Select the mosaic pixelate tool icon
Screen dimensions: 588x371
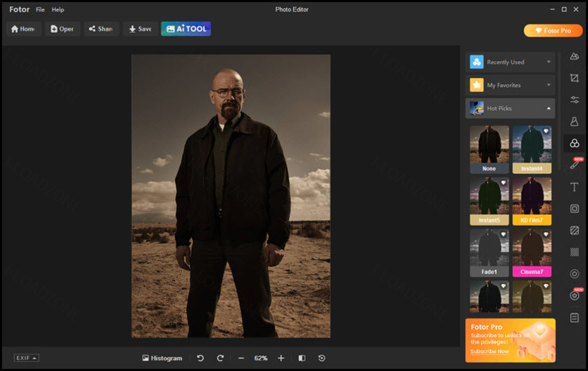pos(574,252)
